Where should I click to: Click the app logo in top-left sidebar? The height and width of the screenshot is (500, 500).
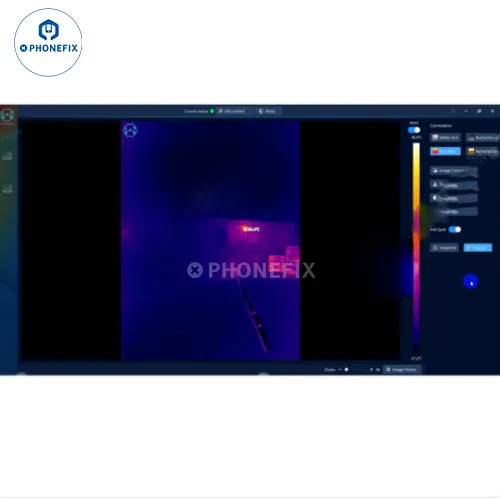pyautogui.click(x=7, y=115)
